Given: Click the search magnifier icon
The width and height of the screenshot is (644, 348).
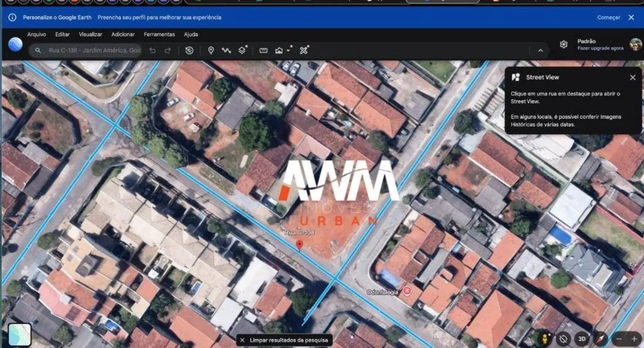Looking at the screenshot, I should [38, 50].
